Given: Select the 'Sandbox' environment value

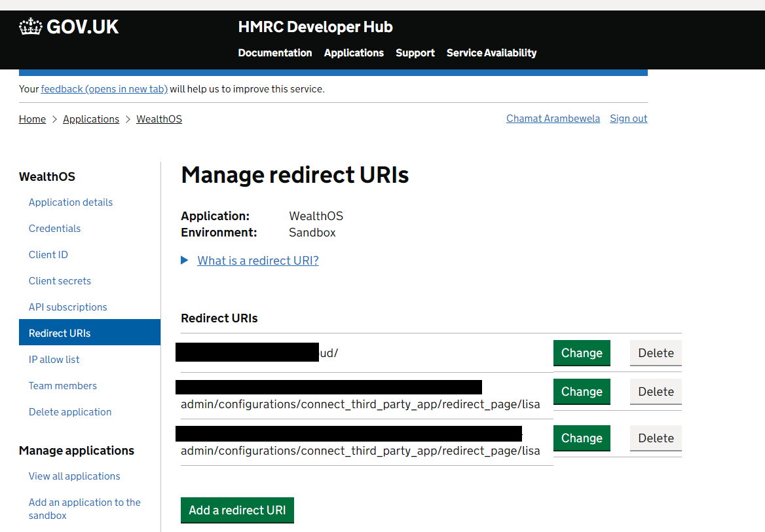Looking at the screenshot, I should [x=312, y=233].
